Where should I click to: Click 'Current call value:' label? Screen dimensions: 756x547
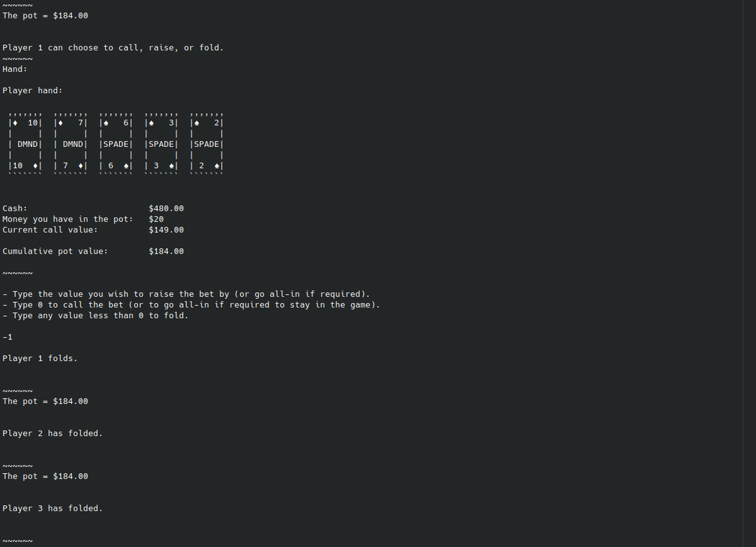pos(50,230)
